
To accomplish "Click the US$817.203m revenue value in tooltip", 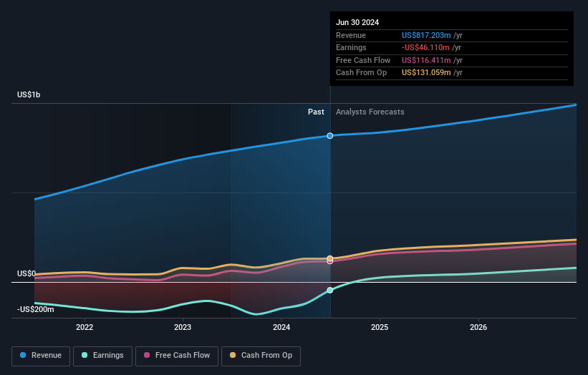I will 426,35.
